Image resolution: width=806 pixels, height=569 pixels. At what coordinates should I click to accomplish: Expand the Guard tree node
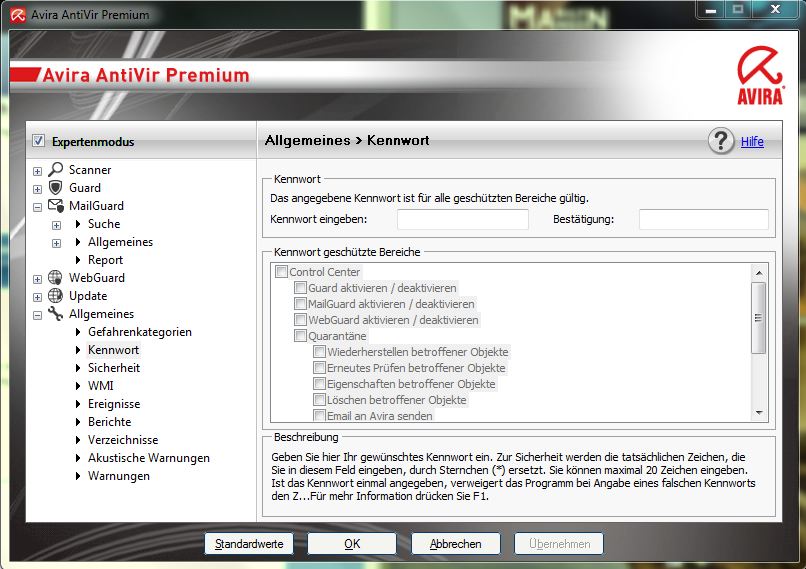pos(38,189)
